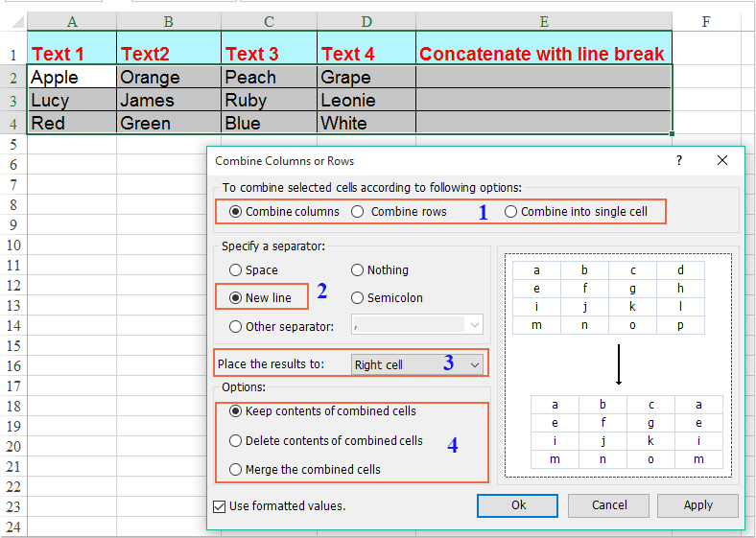Click the dialog help question mark icon

point(679,161)
